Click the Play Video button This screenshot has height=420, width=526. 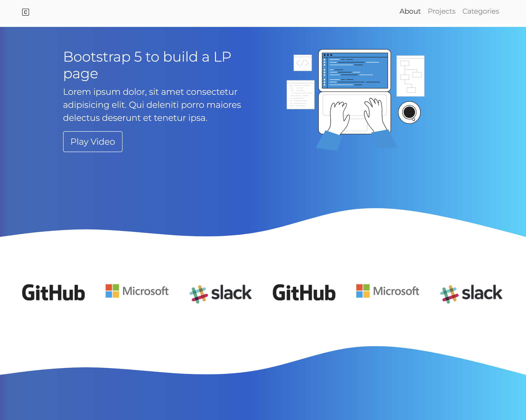pos(93,141)
